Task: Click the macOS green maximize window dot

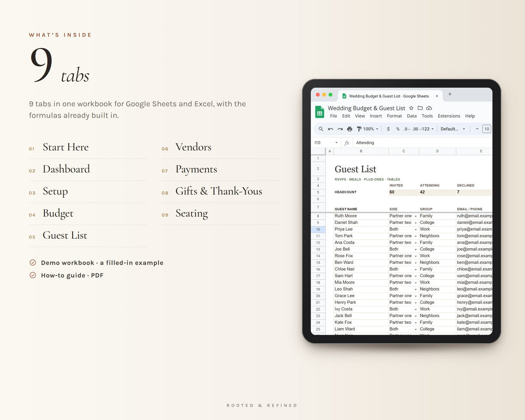Action: click(330, 94)
